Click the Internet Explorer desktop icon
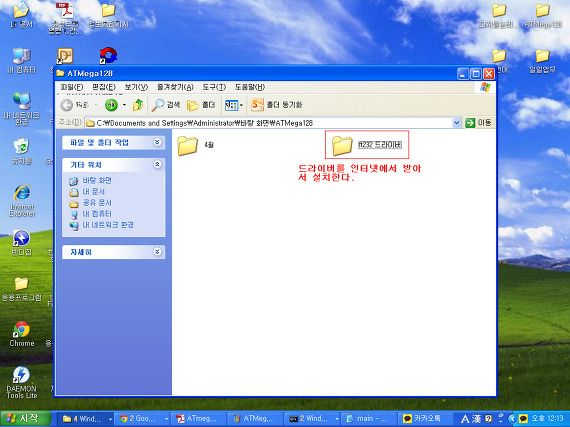The width and height of the screenshot is (570, 427). [x=21, y=201]
